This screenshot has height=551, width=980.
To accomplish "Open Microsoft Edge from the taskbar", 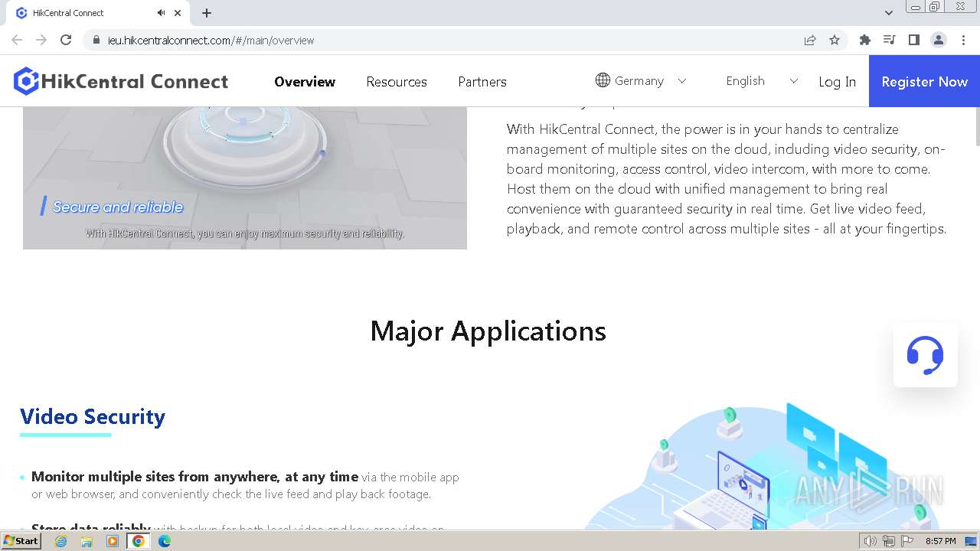I will [165, 541].
